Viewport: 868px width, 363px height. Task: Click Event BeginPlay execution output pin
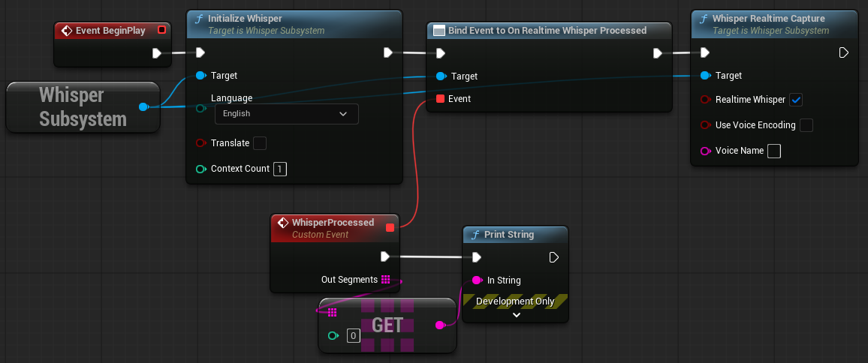pyautogui.click(x=157, y=52)
